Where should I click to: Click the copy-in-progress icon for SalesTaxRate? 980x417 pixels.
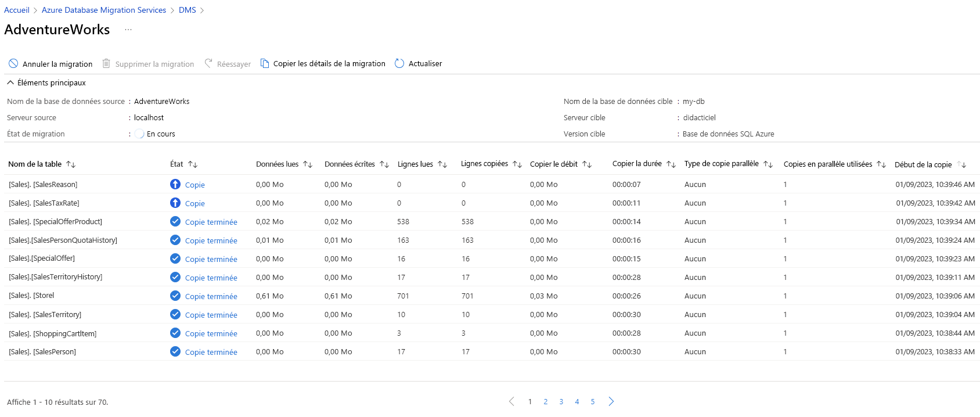point(175,203)
